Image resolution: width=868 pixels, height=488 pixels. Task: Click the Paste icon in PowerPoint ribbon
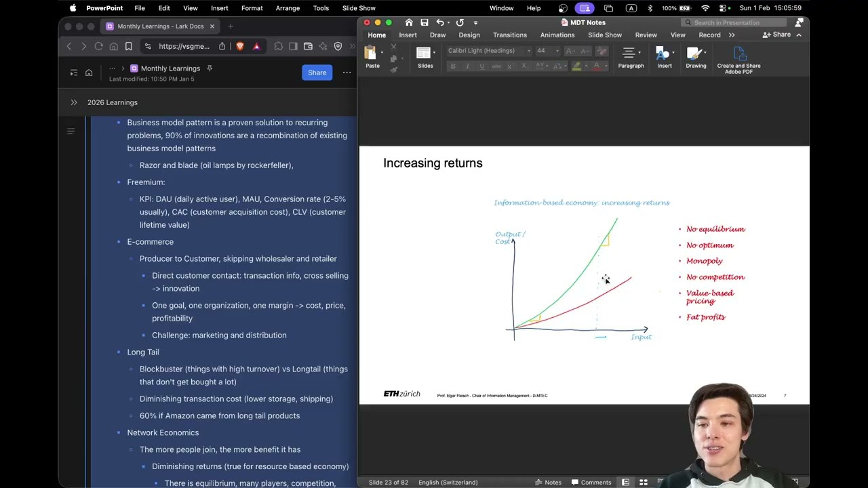(370, 53)
